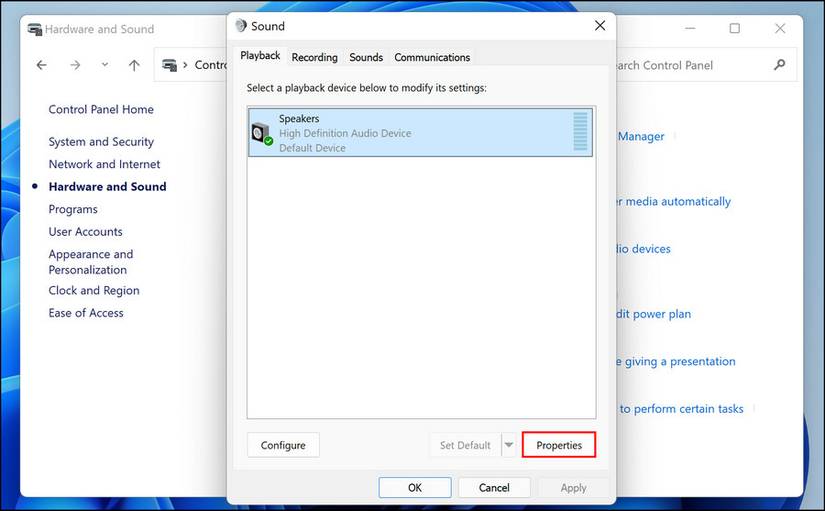Viewport: 825px width, 511px height.
Task: Close the Sound dialog
Action: 600,26
